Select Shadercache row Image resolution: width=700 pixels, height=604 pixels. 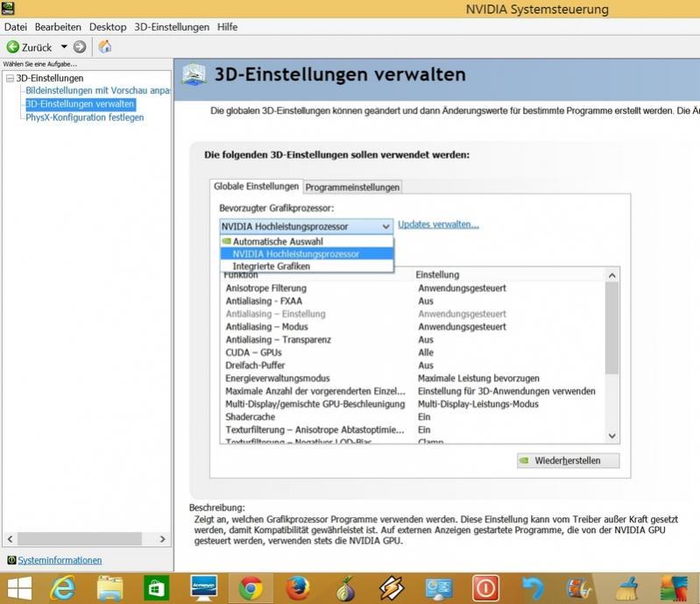(x=413, y=416)
